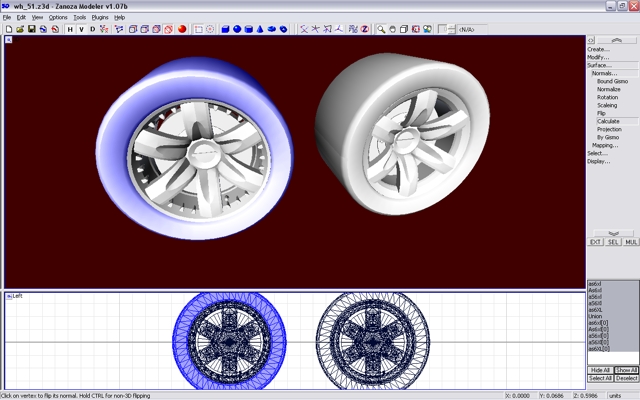Expand the Modify... panel section
640x400 pixels.
coord(599,57)
